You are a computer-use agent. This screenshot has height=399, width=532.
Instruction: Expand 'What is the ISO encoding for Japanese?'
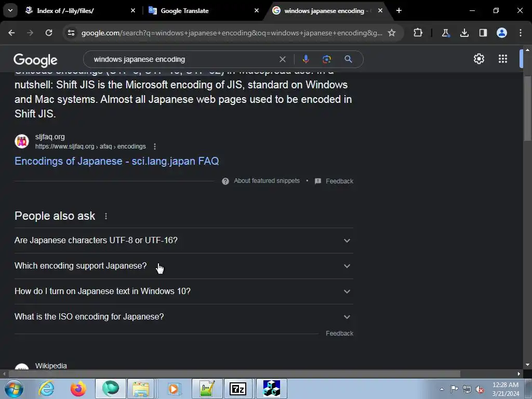183,317
